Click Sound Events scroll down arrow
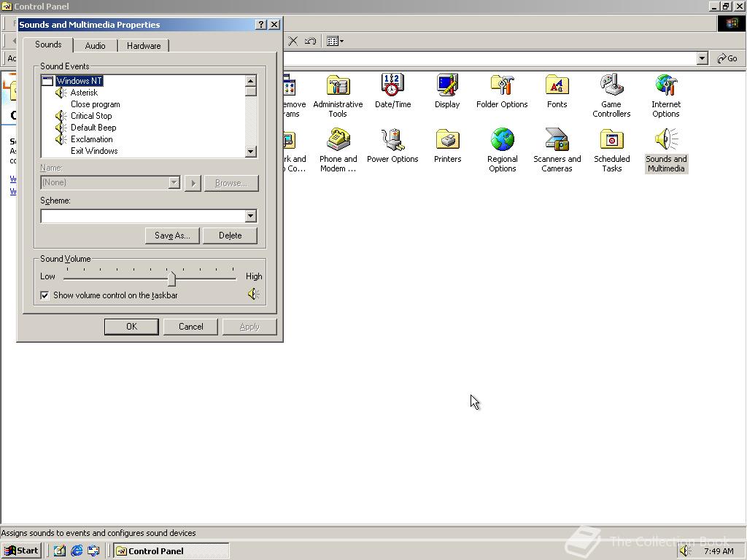This screenshot has height=560, width=747. 251,152
